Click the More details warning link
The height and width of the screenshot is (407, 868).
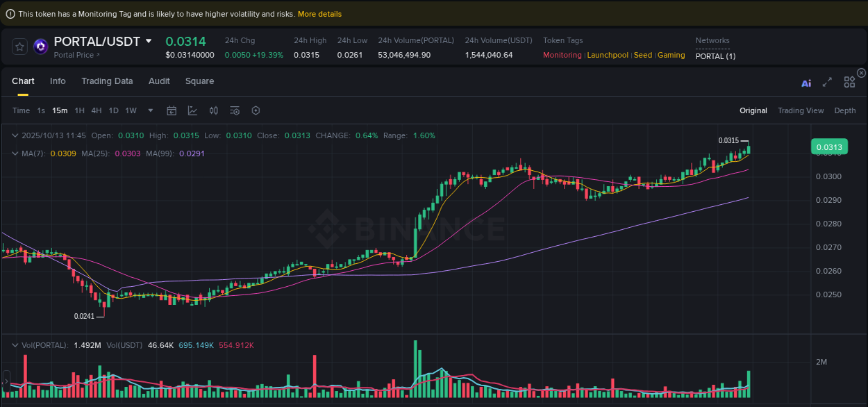[x=319, y=14]
